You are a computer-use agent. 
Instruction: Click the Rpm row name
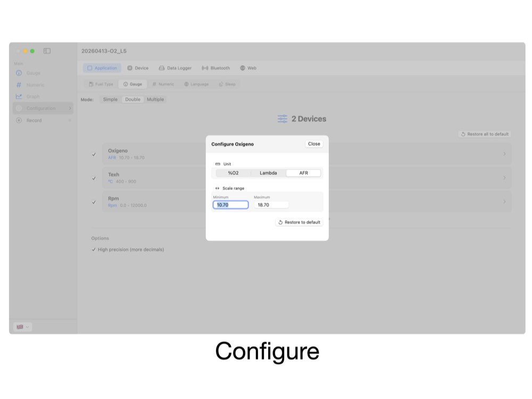click(113, 198)
